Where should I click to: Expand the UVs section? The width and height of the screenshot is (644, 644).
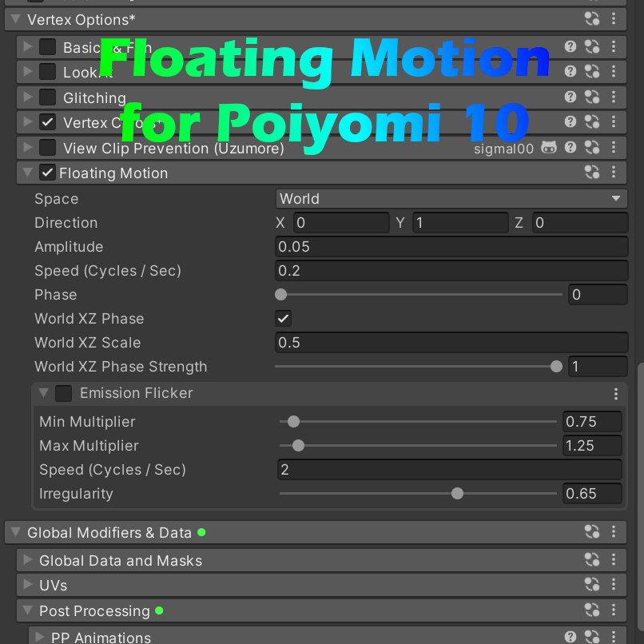click(27, 585)
